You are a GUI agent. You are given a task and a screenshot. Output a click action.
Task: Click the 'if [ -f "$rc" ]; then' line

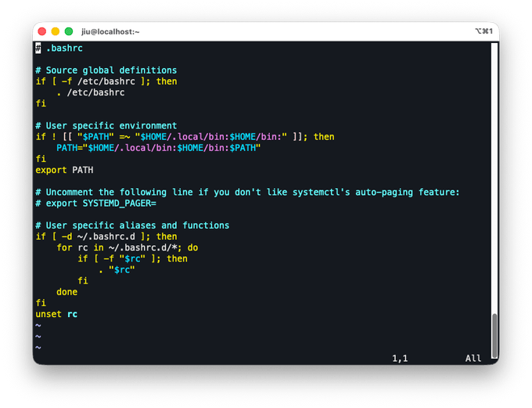(133, 259)
